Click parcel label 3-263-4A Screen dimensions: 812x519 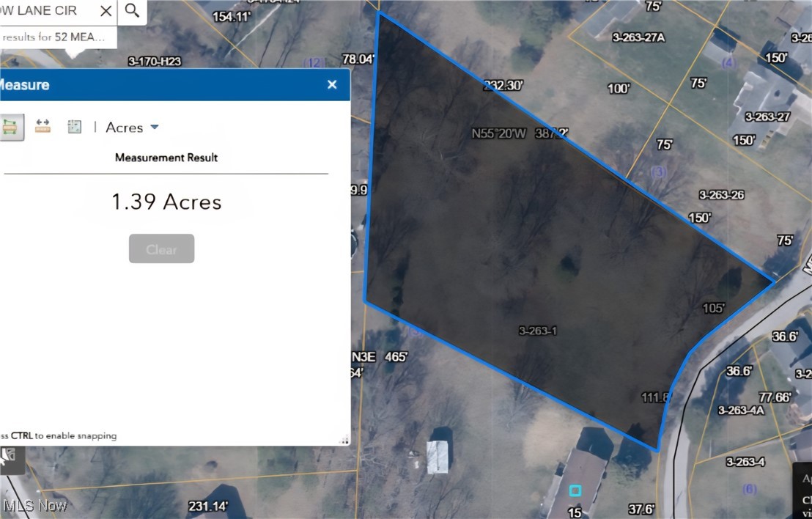(x=741, y=411)
